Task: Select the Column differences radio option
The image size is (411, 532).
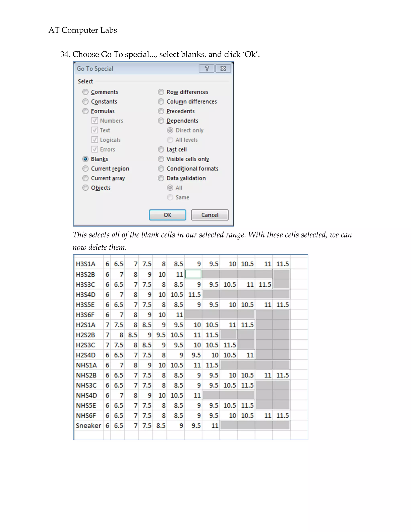Action: (x=161, y=101)
